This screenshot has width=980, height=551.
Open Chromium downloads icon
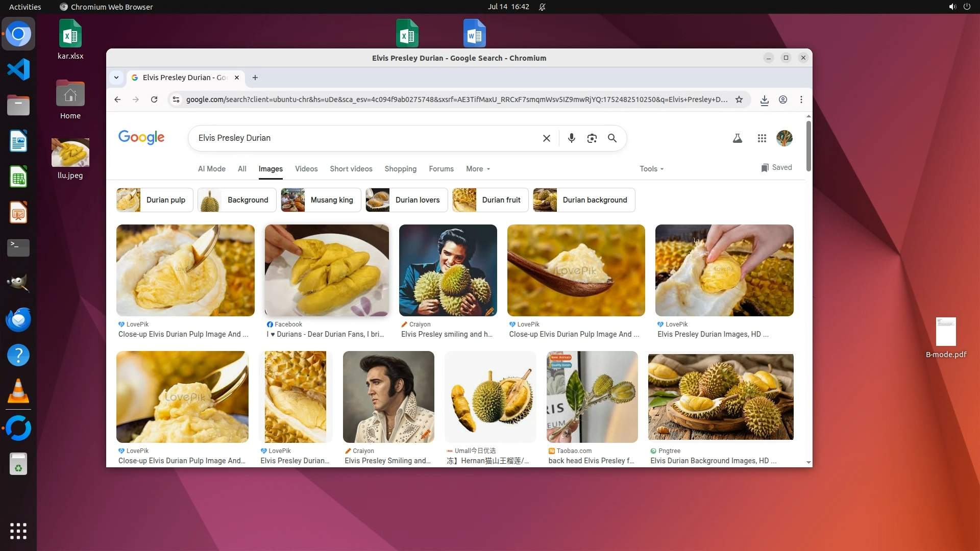[764, 100]
